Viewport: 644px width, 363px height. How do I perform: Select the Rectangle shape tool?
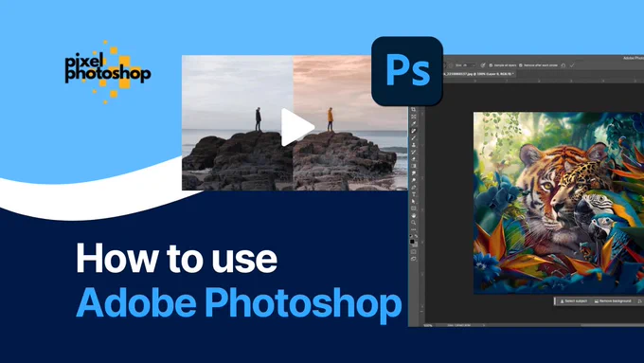[x=414, y=208]
